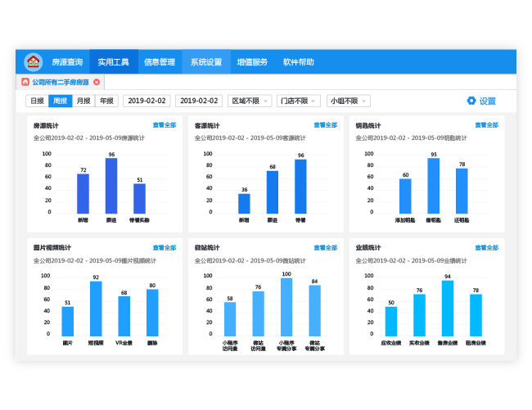Open the 增值服务 menu

click(x=252, y=62)
